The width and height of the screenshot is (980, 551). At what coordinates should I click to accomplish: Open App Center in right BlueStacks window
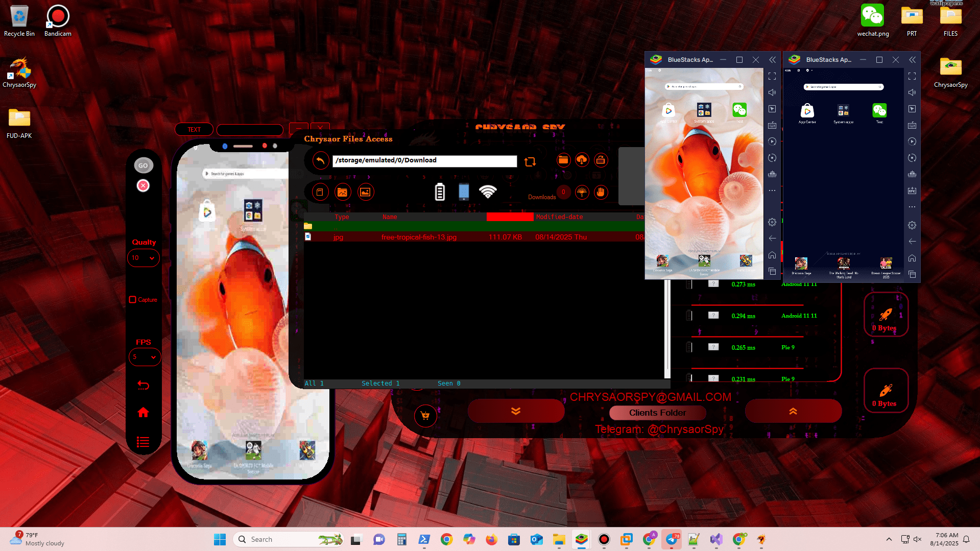point(807,111)
